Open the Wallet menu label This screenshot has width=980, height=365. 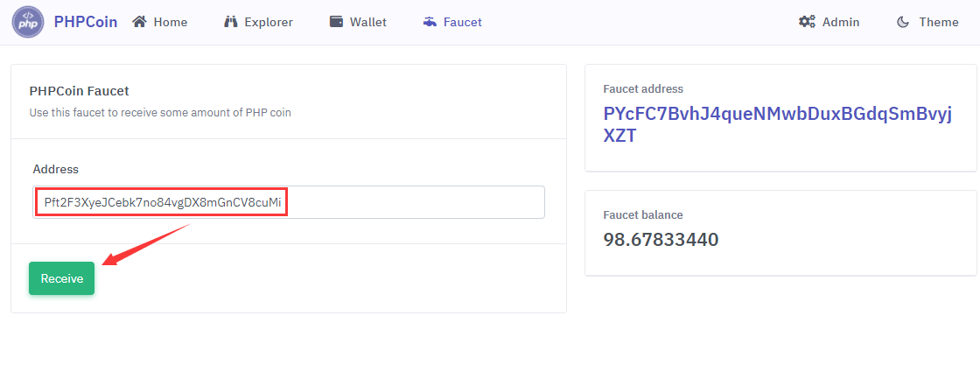tap(368, 22)
